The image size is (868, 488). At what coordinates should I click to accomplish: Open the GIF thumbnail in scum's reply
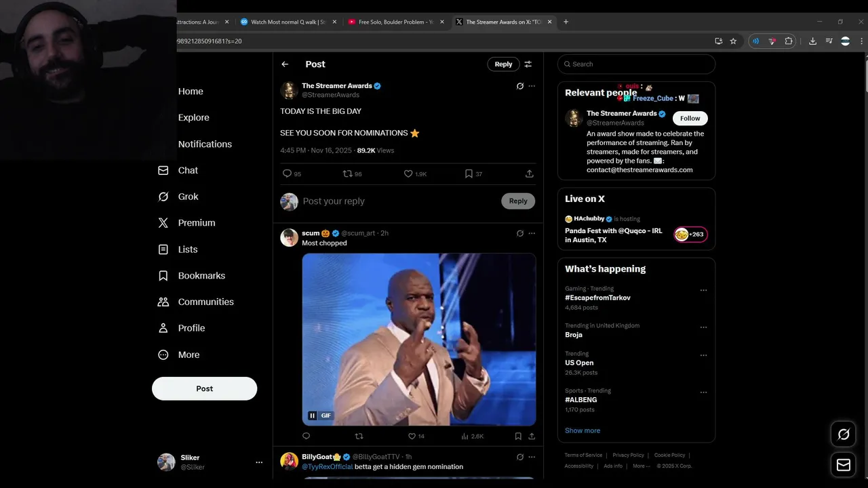[x=419, y=340]
